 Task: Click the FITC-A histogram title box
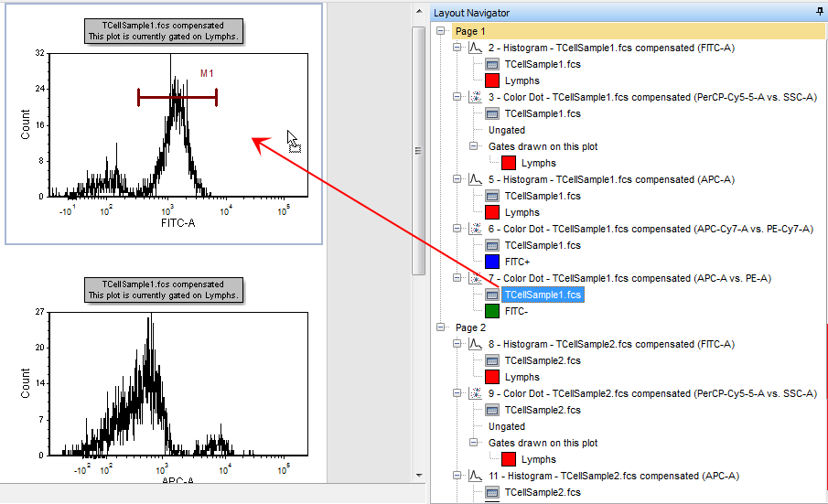point(165,31)
